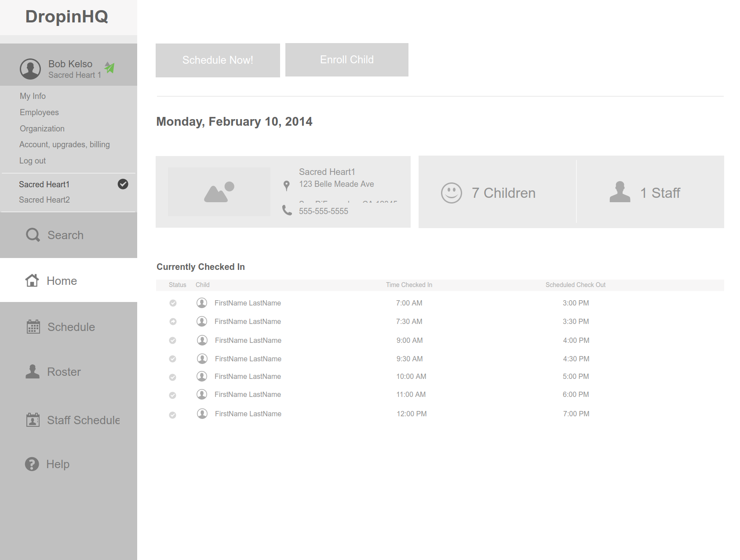Click child avatar in 10:00 AM row
The height and width of the screenshot is (560, 740).
click(x=202, y=376)
